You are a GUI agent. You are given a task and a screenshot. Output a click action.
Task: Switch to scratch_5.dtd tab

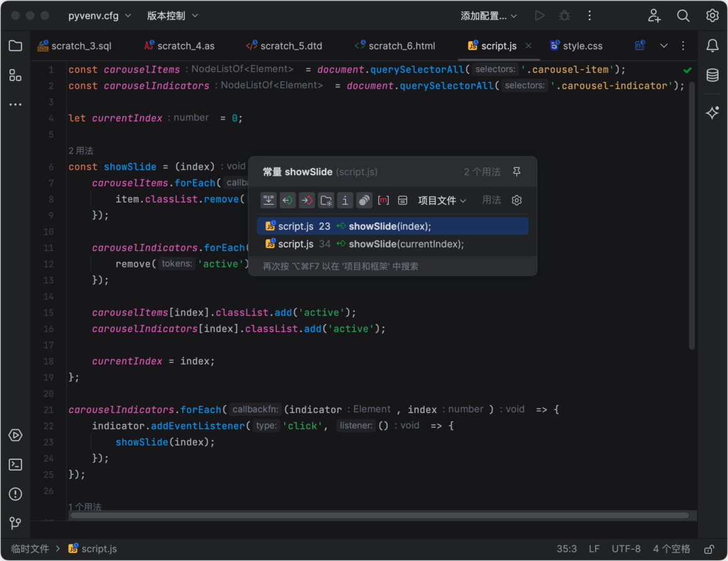pos(284,46)
